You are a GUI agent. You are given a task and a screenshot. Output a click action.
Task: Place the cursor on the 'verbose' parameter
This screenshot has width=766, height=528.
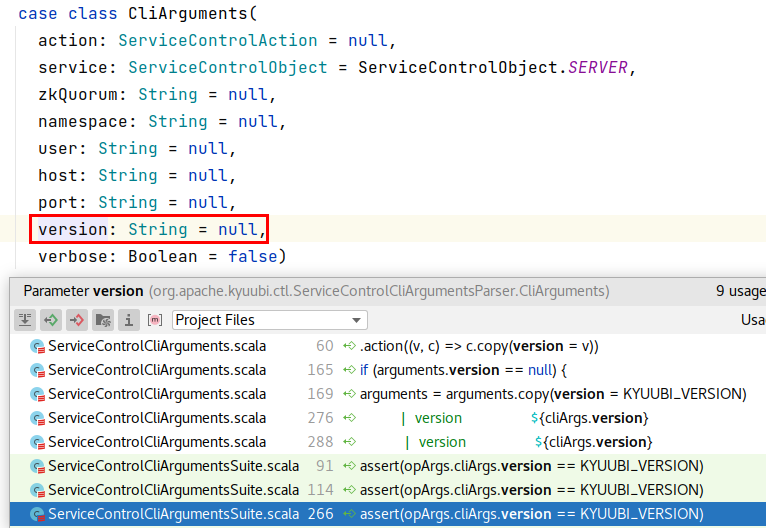(x=73, y=256)
